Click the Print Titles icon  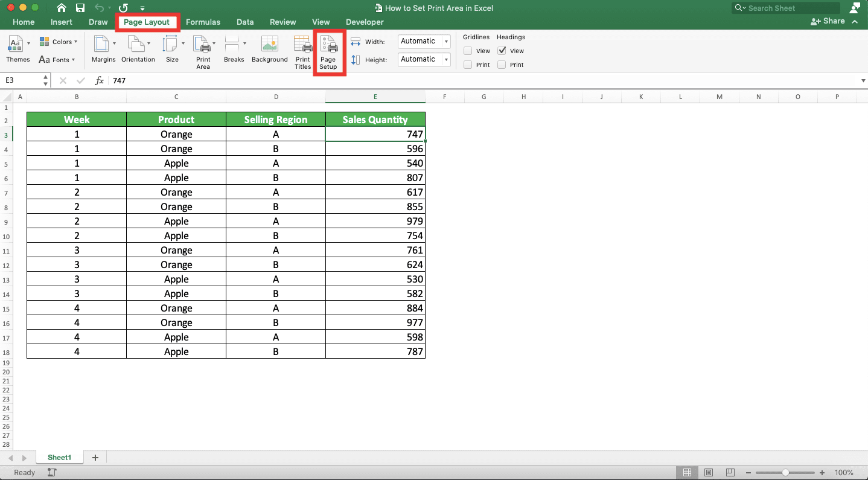tap(303, 43)
